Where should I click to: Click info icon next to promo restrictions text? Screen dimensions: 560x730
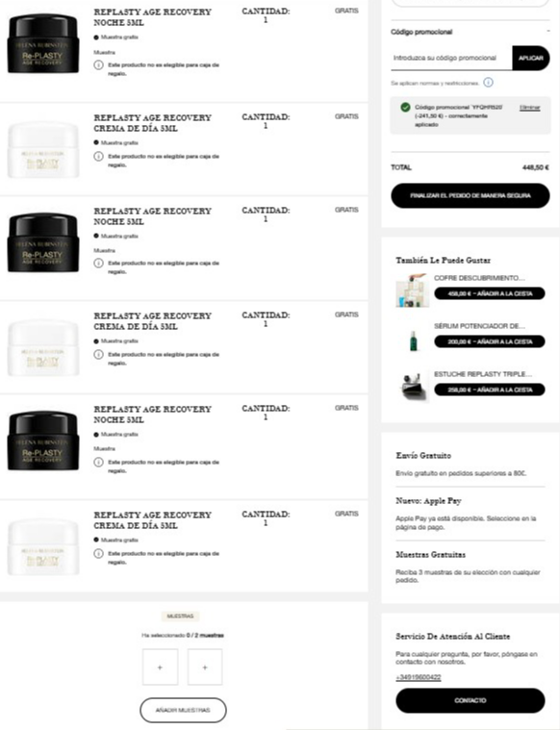click(488, 83)
